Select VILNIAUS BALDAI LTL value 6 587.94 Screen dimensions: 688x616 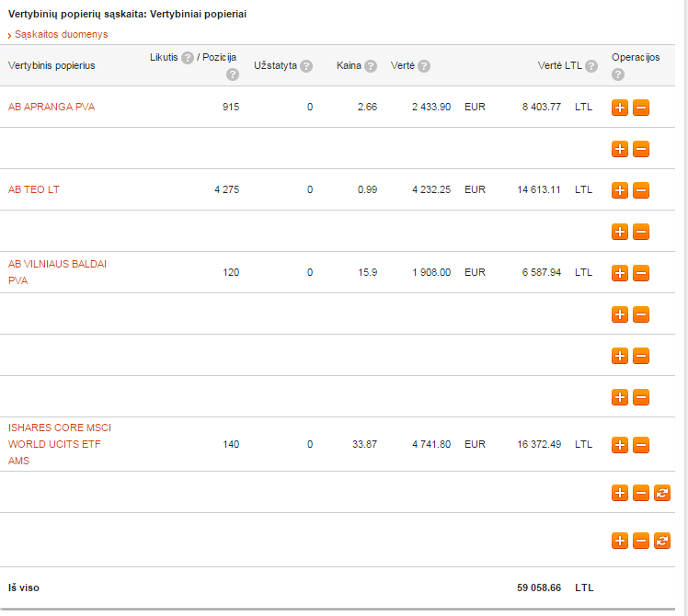[x=542, y=272]
